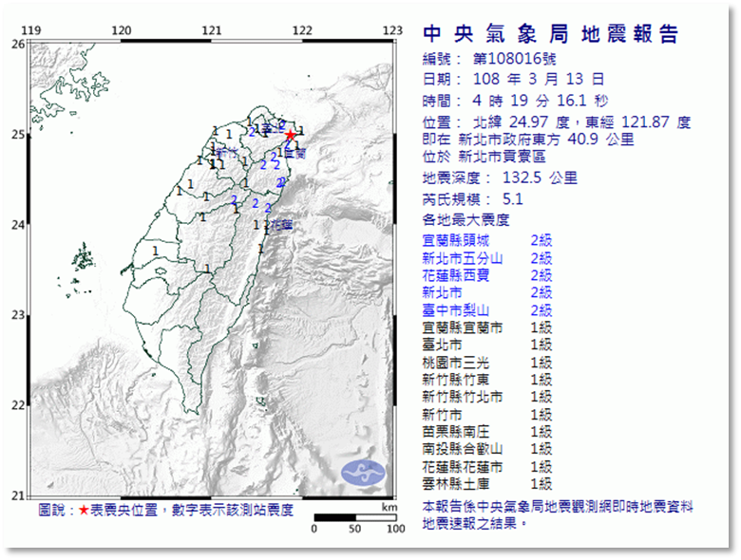The height and width of the screenshot is (560, 741).
Task: Select the 臺中市梨山 2級 intensity entry
Action: 486,310
